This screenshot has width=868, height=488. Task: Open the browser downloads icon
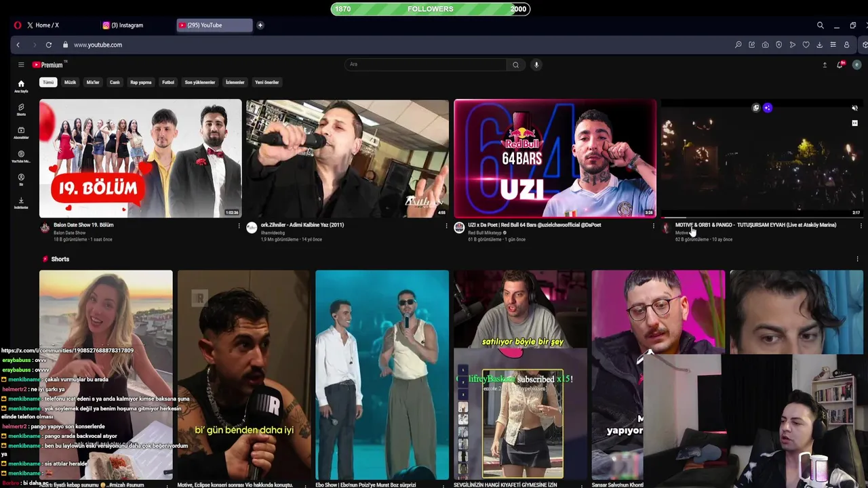point(819,45)
